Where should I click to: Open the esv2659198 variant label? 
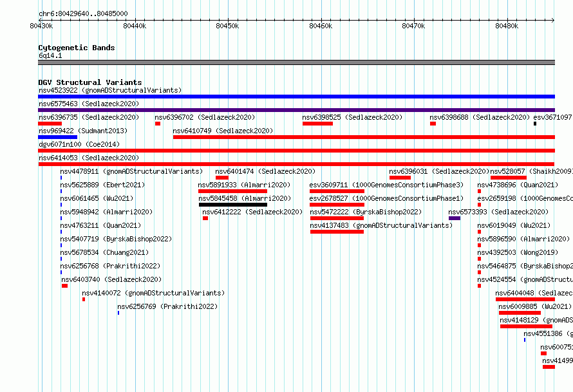tap(525, 198)
